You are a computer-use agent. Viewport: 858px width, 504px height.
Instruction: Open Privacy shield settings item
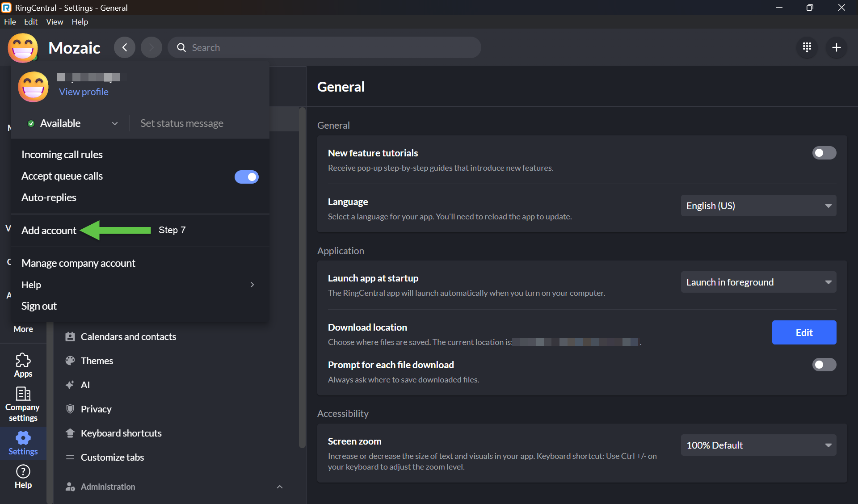(96, 409)
